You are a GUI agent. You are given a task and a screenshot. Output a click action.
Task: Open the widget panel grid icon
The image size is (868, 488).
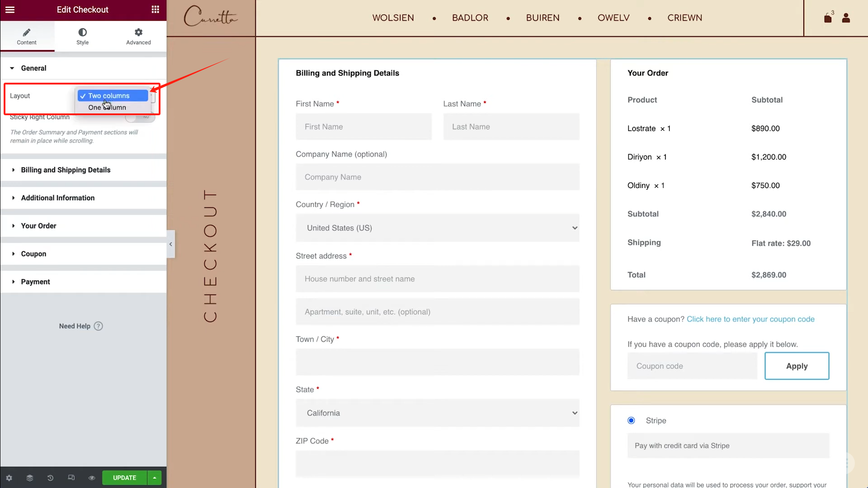point(155,9)
